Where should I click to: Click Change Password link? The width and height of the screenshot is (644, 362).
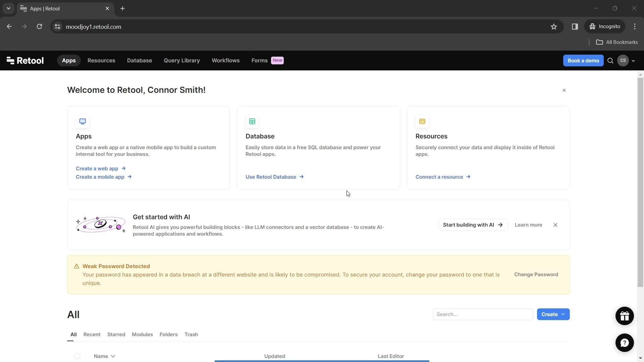(x=536, y=274)
